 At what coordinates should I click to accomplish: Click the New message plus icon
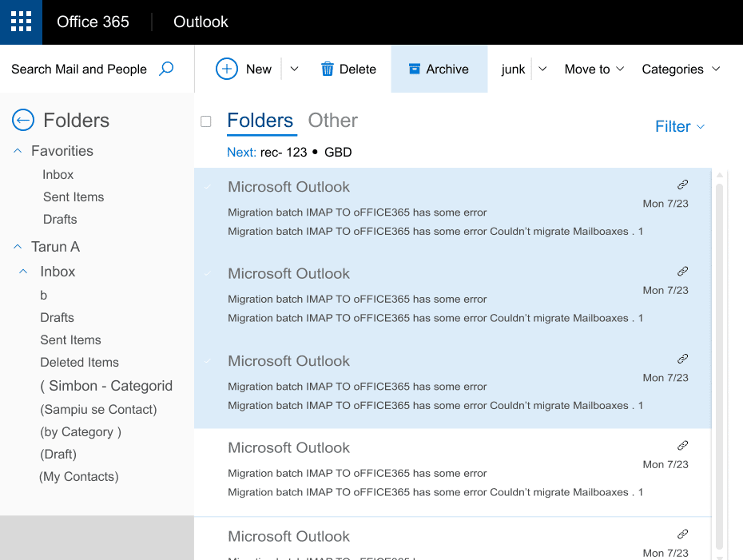[x=227, y=69]
